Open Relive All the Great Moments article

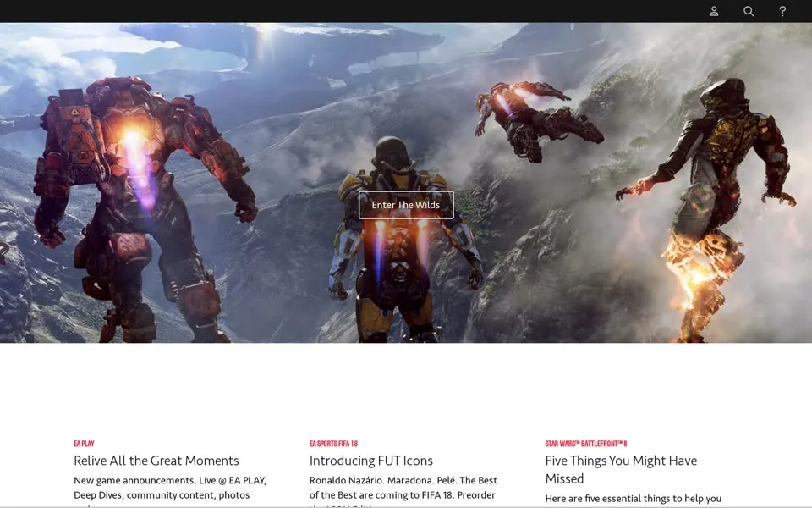156,461
